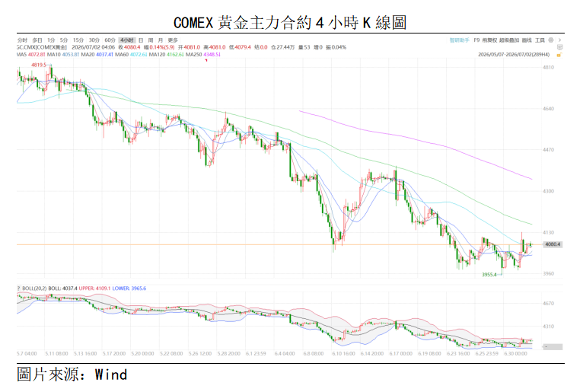Switch to the 多日 multi-day tab
Screen dimensions: 583x392
pos(37,40)
